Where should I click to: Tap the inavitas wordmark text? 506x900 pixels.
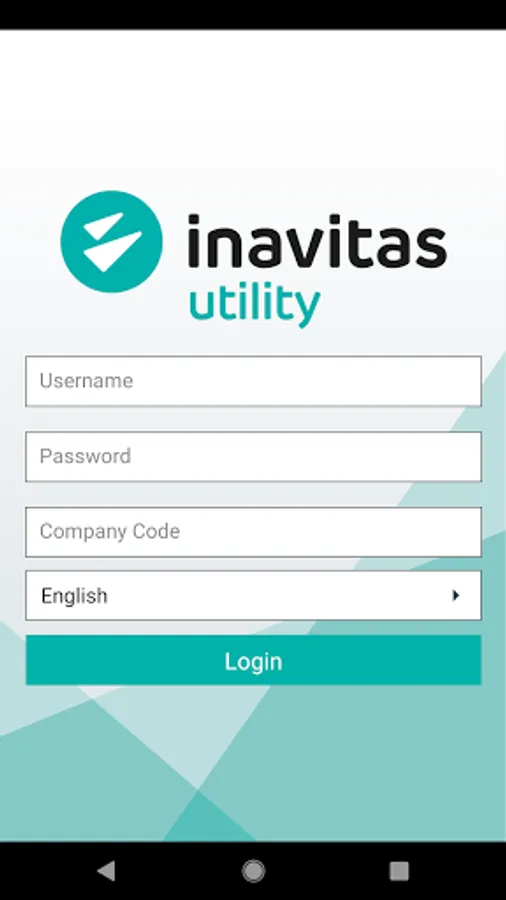pos(317,242)
